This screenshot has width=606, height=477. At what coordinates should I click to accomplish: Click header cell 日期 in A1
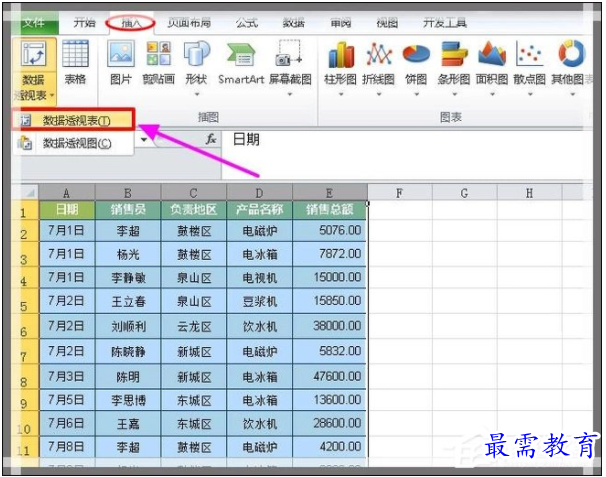pos(66,210)
